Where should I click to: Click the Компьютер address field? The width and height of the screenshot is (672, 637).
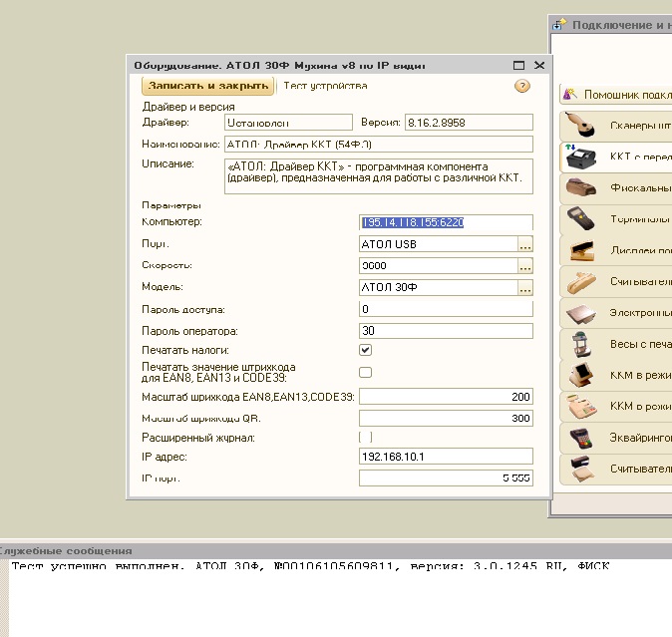(x=445, y=222)
